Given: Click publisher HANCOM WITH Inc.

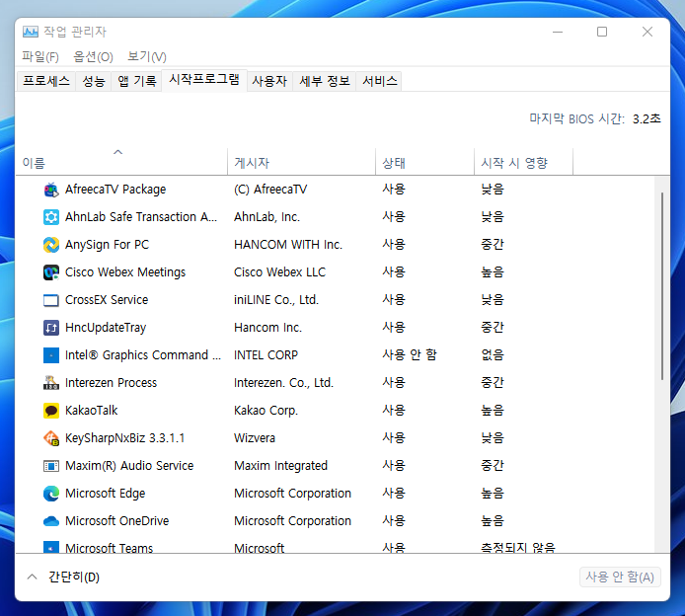Looking at the screenshot, I should 288,245.
